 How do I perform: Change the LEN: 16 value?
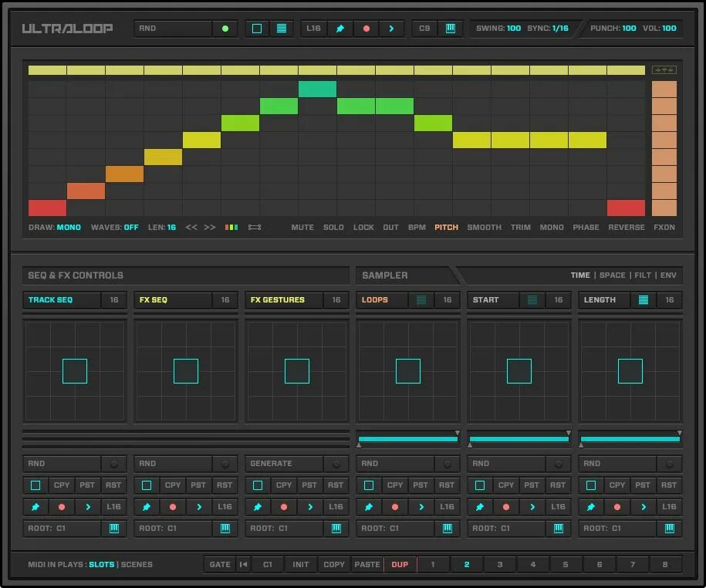tap(161, 228)
